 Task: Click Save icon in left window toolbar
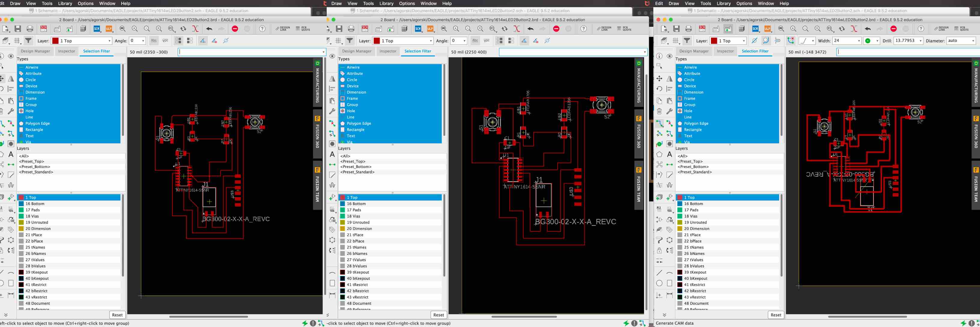tap(17, 29)
